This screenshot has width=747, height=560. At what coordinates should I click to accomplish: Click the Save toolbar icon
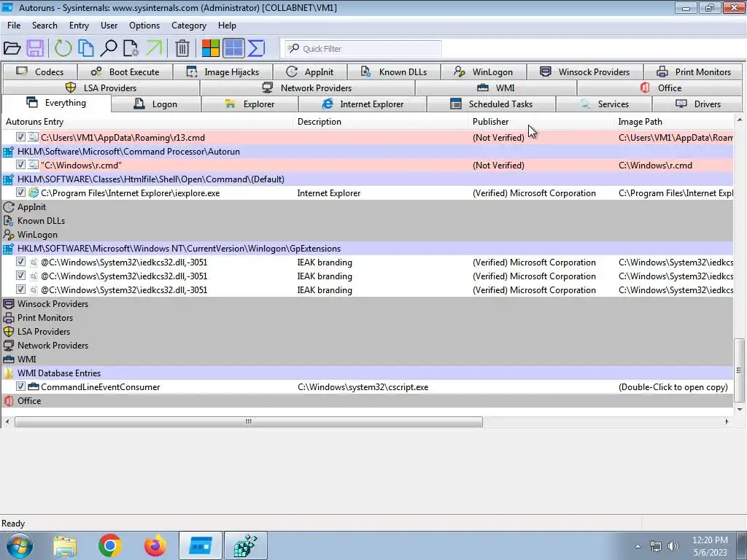(x=35, y=49)
